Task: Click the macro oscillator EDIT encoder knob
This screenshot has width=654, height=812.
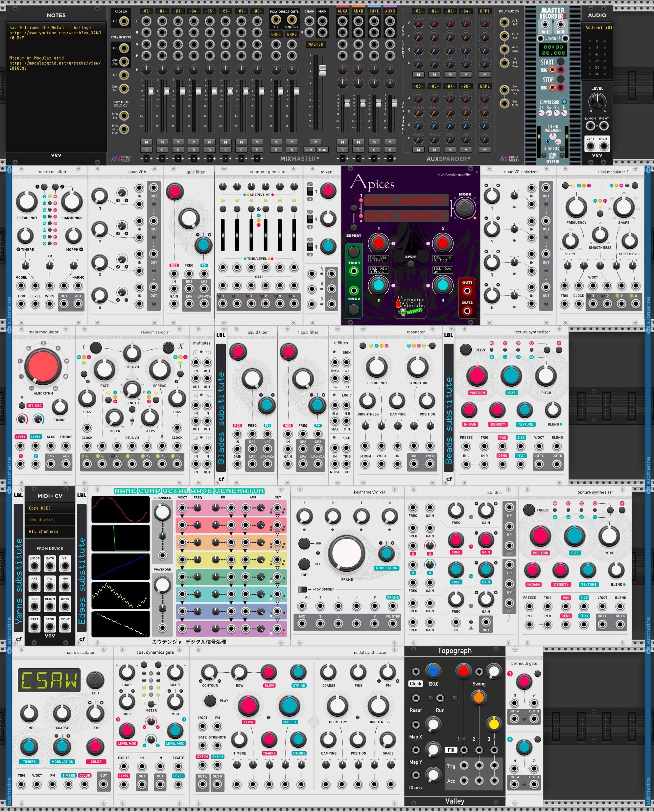Action: pyautogui.click(x=95, y=680)
